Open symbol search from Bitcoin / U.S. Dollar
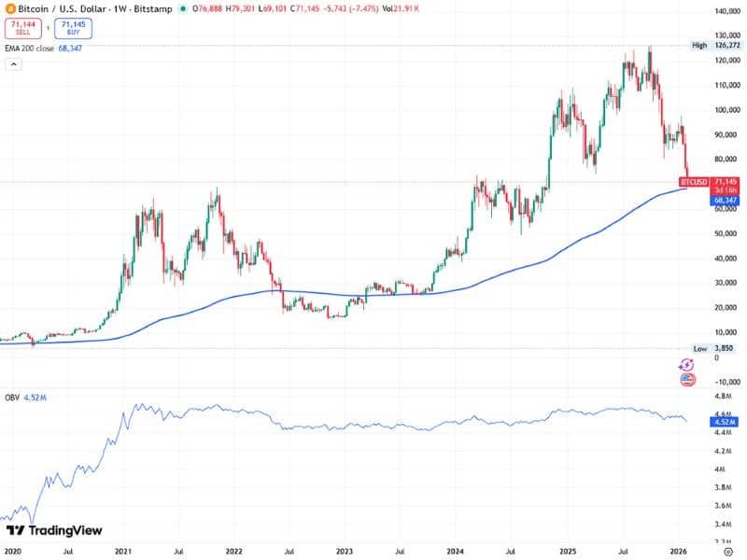The image size is (747, 560). point(59,7)
